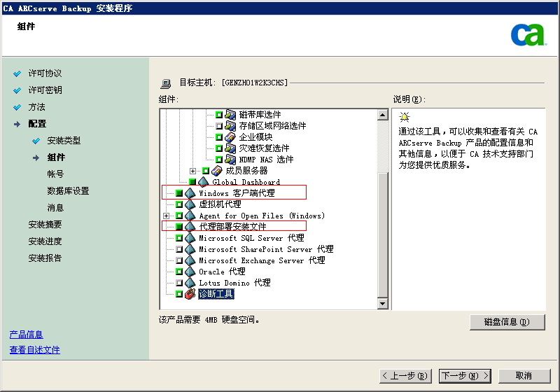This screenshot has width=560, height=392.
Task: Expand the Agent for Open Files node
Action: pos(166,216)
